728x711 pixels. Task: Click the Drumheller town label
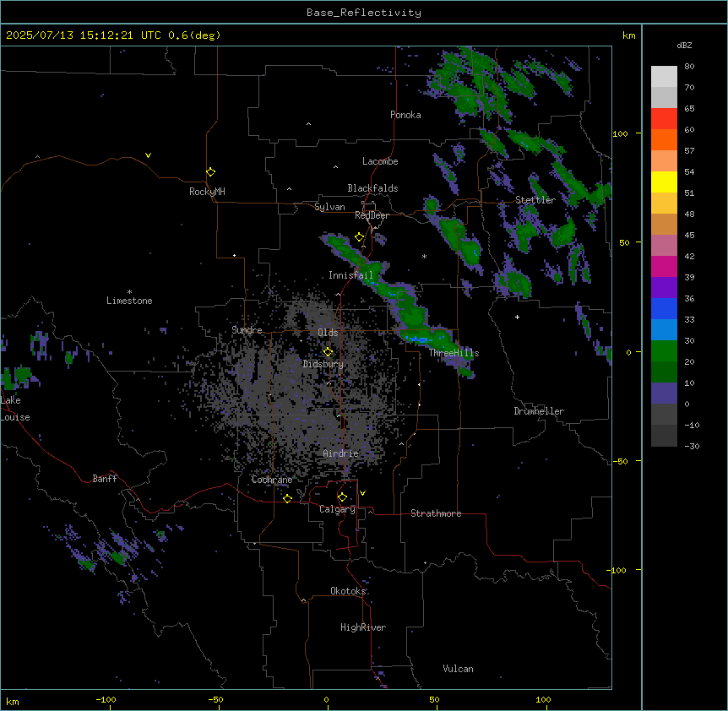tap(539, 411)
